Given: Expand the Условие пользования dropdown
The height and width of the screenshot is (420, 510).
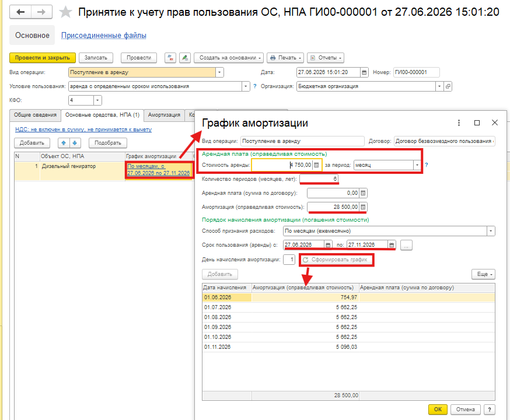Looking at the screenshot, I should (246, 86).
